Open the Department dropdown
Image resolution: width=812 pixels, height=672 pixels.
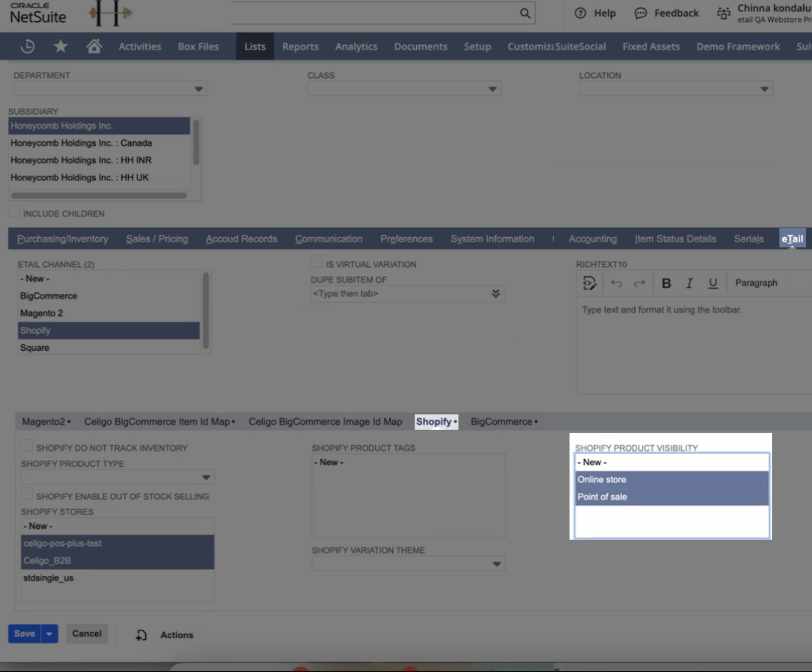point(199,89)
